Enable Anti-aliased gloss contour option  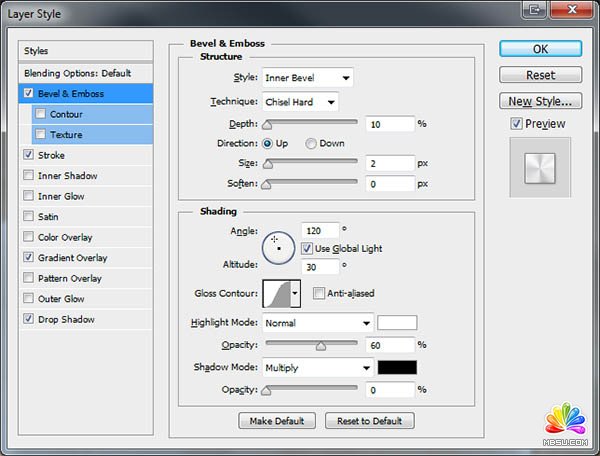[x=319, y=293]
